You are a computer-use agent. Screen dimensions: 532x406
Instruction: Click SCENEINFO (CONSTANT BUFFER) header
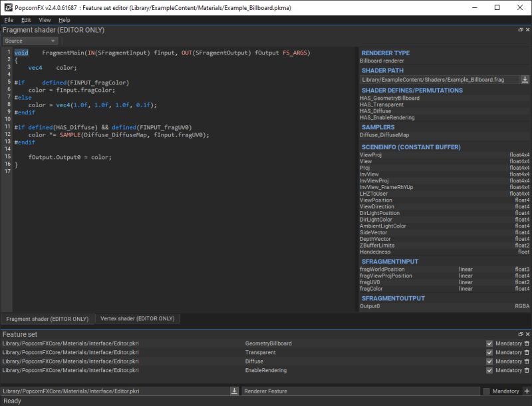pyautogui.click(x=411, y=147)
